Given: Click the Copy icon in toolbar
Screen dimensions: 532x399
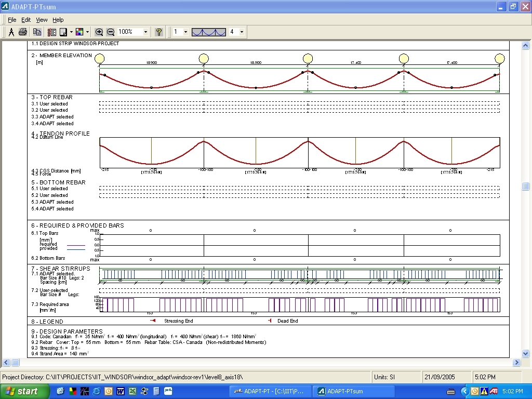Looking at the screenshot, I should (37, 32).
